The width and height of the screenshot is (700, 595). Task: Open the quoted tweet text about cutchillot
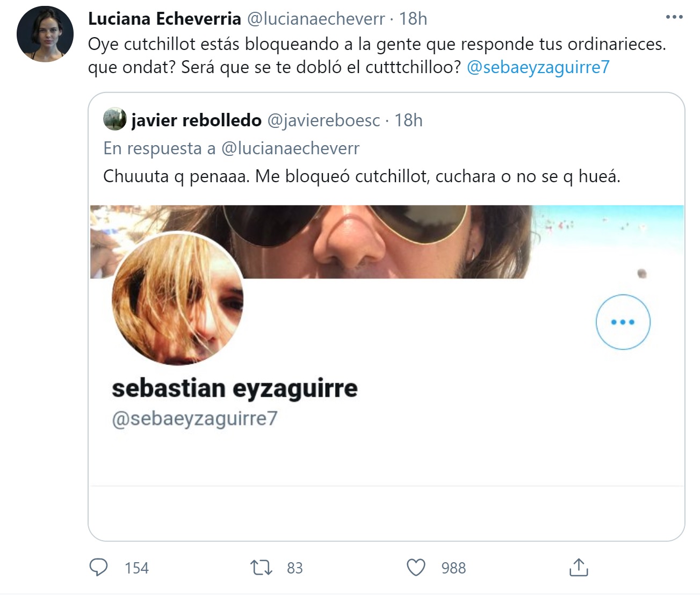click(362, 176)
